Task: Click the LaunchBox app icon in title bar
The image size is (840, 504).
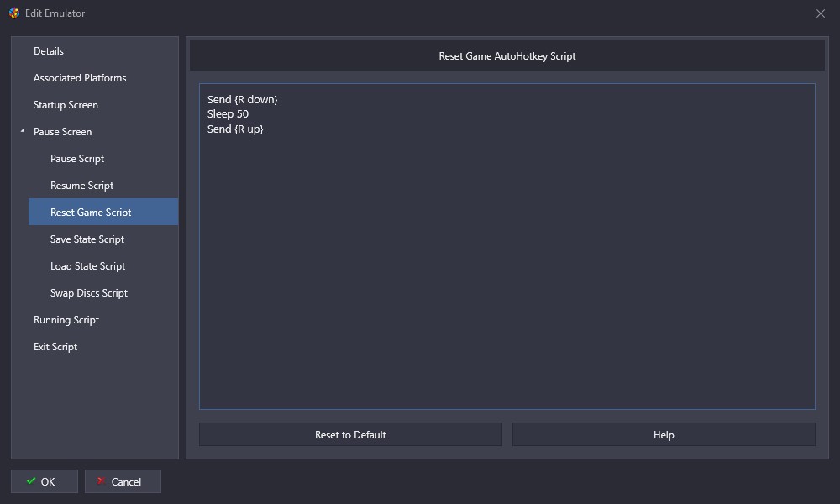Action: pyautogui.click(x=14, y=13)
